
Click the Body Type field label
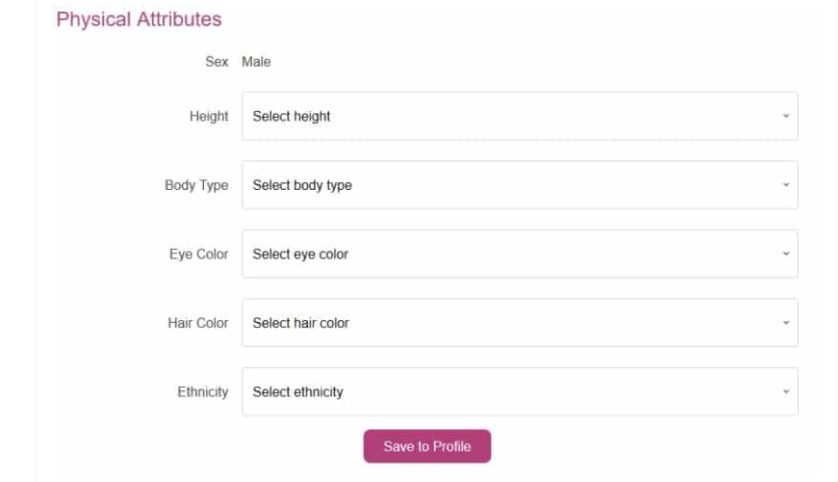click(x=196, y=185)
